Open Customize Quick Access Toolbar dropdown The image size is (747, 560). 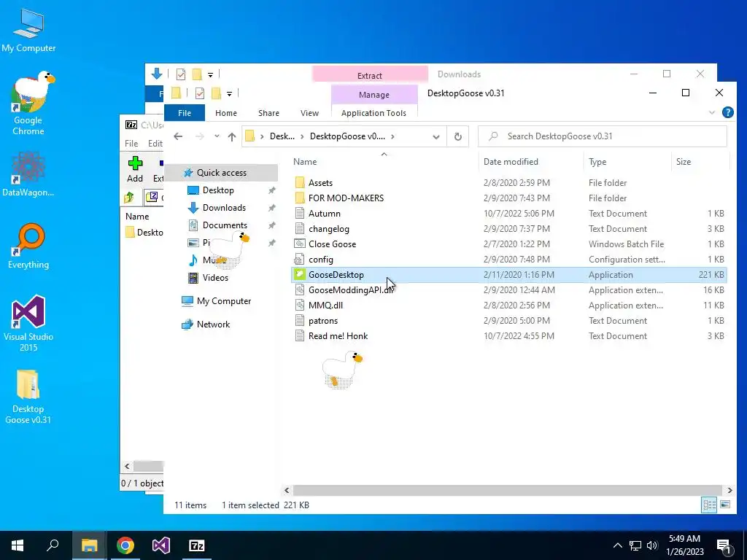(x=229, y=94)
